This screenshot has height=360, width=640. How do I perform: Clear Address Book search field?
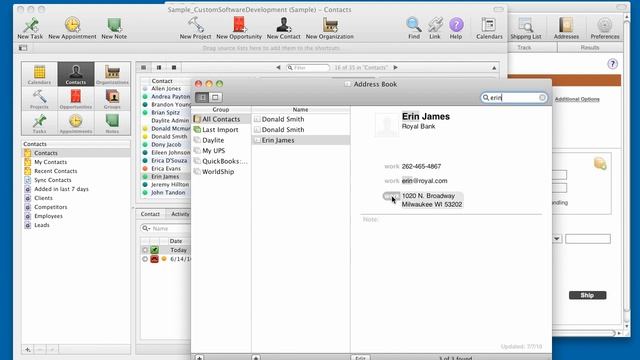point(542,98)
